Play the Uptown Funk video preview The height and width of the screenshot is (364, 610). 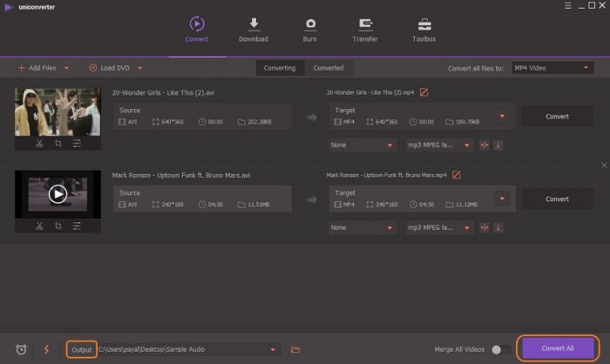pos(58,194)
